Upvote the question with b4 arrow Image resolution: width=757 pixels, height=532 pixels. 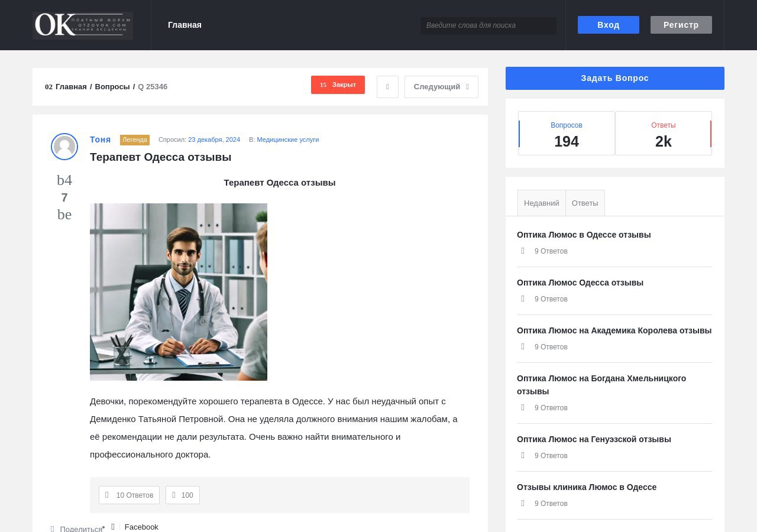tap(64, 180)
